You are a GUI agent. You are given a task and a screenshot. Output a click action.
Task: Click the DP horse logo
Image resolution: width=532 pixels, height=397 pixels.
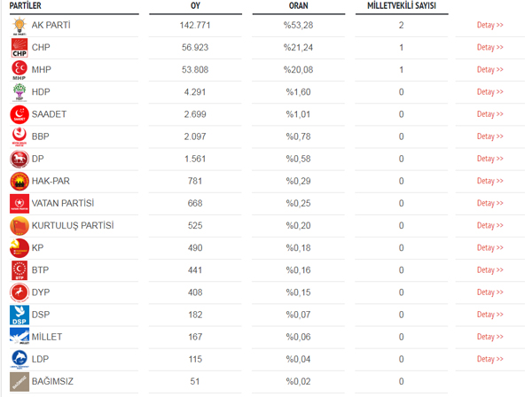pyautogui.click(x=20, y=159)
